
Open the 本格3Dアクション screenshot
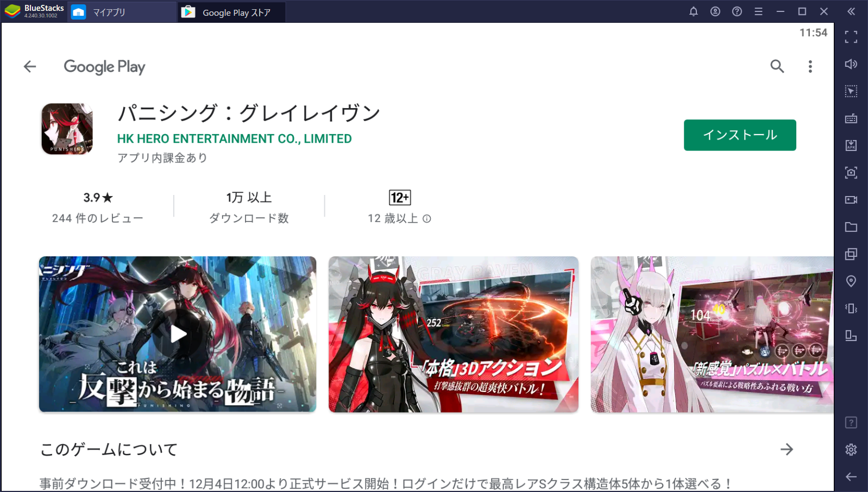454,334
